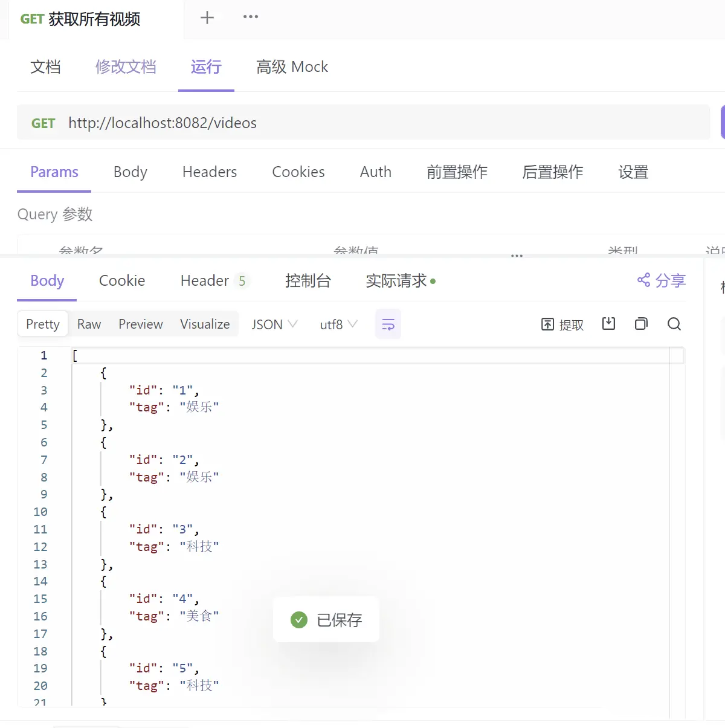Viewport: 725px width, 728px height.
Task: Switch to the 控制台 tab
Action: [308, 281]
